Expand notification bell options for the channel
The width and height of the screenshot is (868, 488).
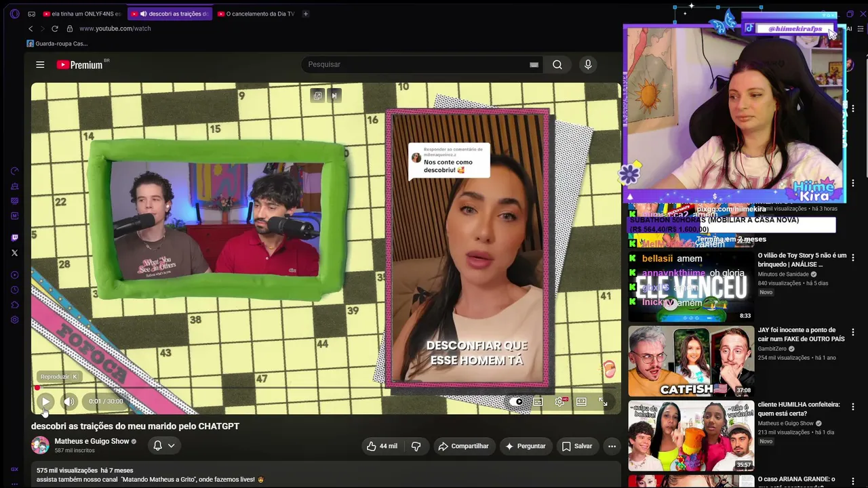(x=163, y=445)
